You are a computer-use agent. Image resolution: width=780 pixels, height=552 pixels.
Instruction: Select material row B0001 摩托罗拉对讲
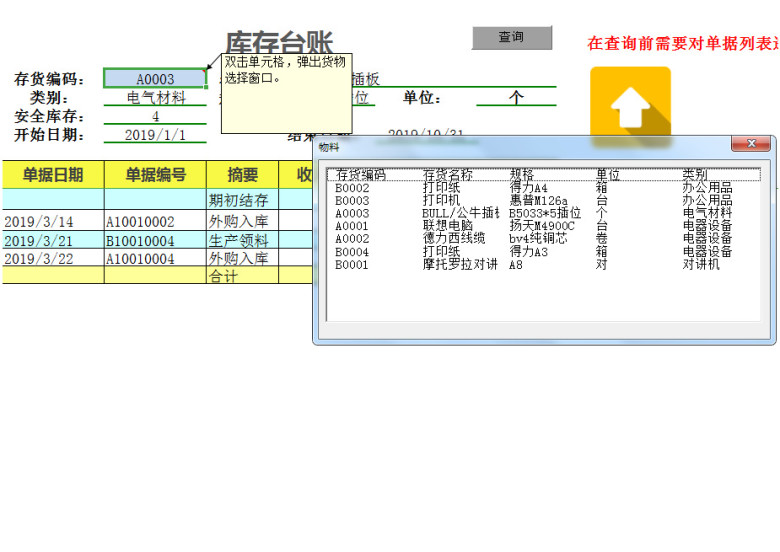click(543, 265)
